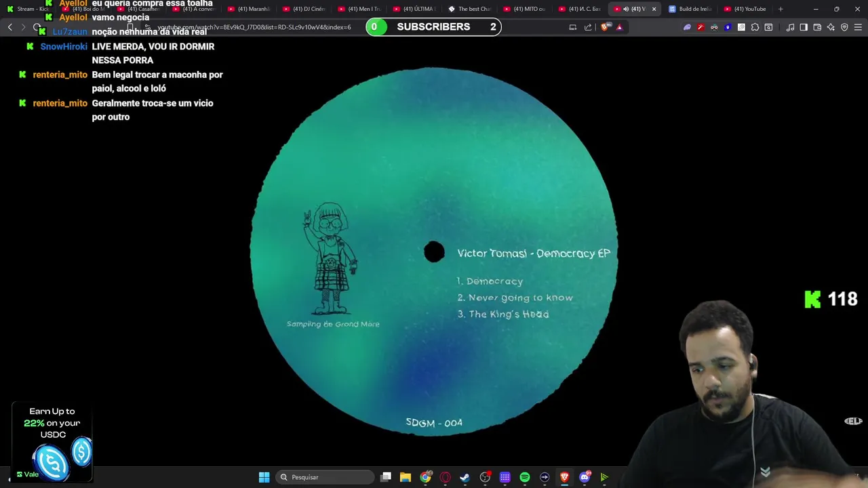868x488 pixels.
Task: Click the tab search extension icon
Action: coord(768,27)
